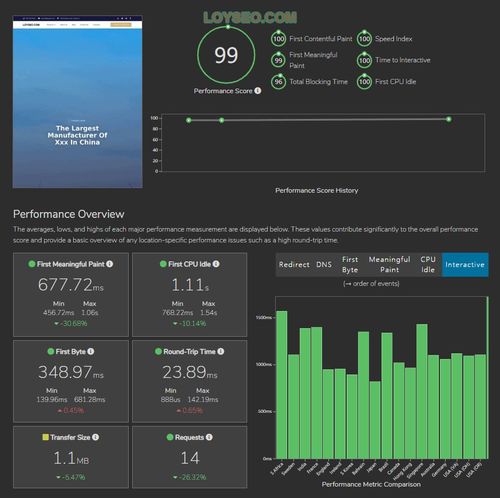The height and width of the screenshot is (498, 500).
Task: Show info for First Byte metric
Action: pos(91,351)
